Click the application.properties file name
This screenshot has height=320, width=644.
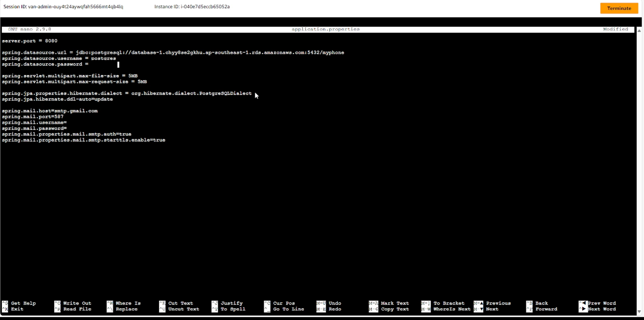325,29
